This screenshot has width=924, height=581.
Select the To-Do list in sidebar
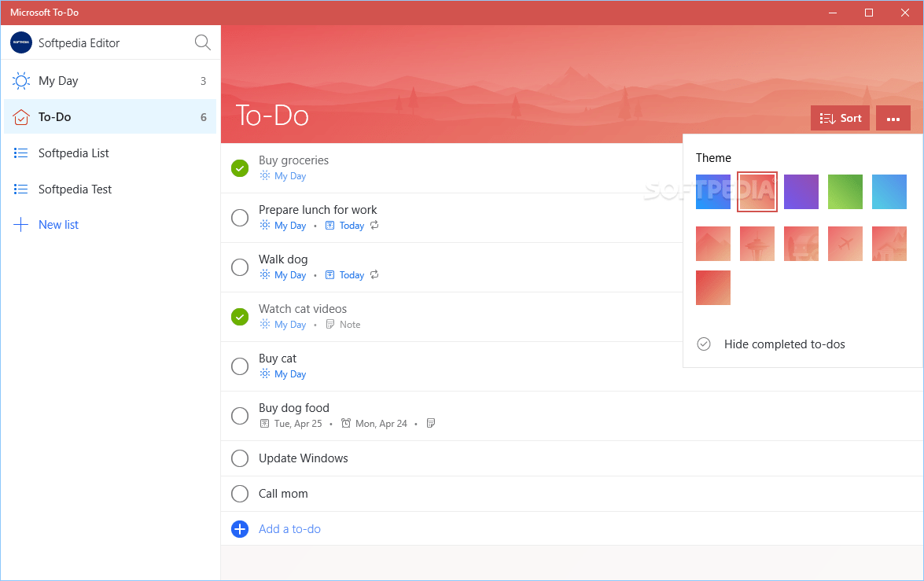[110, 116]
